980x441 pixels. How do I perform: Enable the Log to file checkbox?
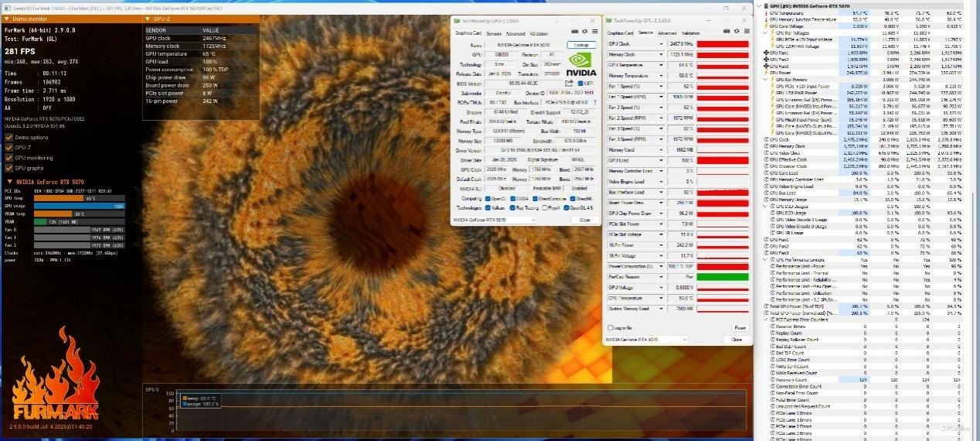pos(611,327)
